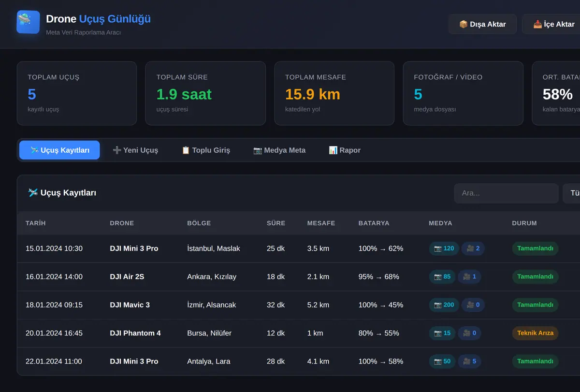Click the Tamamlandı status of the İstanbul flight
This screenshot has height=392, width=580.
[x=535, y=248]
